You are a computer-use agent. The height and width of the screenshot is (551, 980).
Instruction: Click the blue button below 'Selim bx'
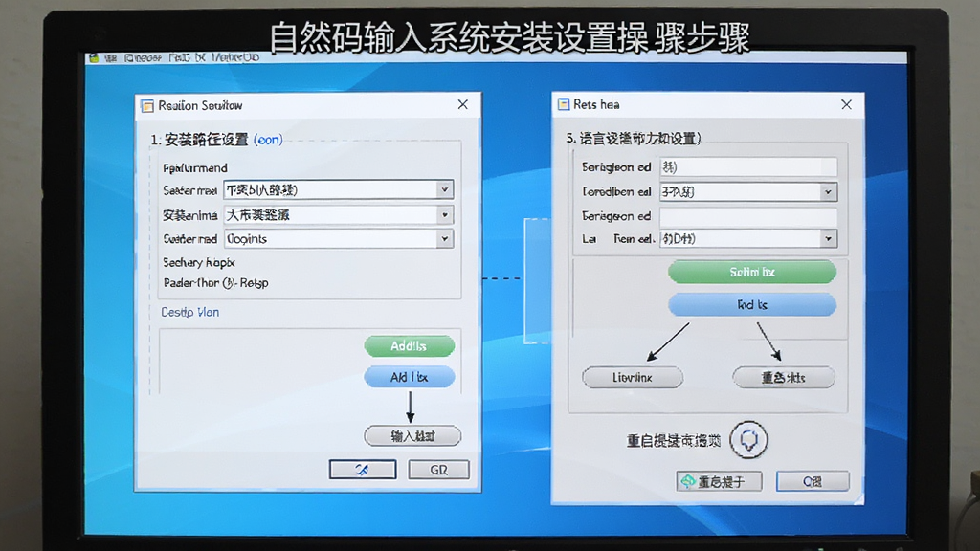[752, 305]
